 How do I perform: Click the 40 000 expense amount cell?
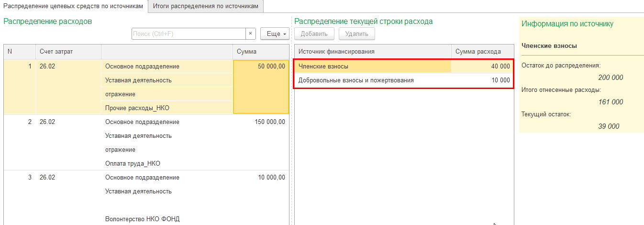482,67
